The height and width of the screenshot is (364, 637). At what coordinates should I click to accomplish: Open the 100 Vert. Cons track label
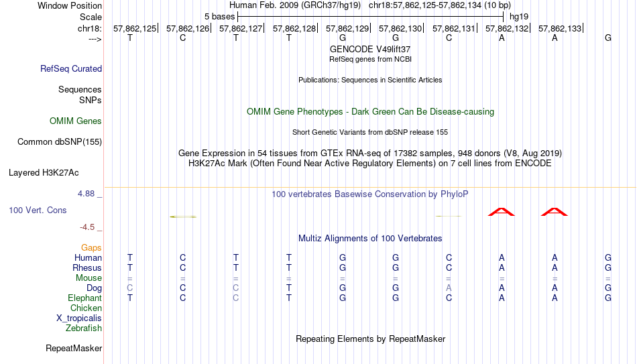coord(38,210)
